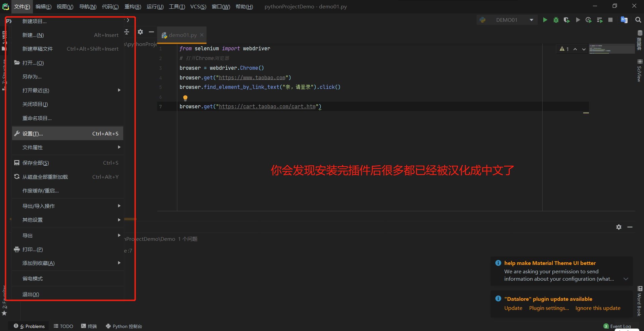Choose 退出 to quit PyCharm
The image size is (644, 331).
point(68,294)
